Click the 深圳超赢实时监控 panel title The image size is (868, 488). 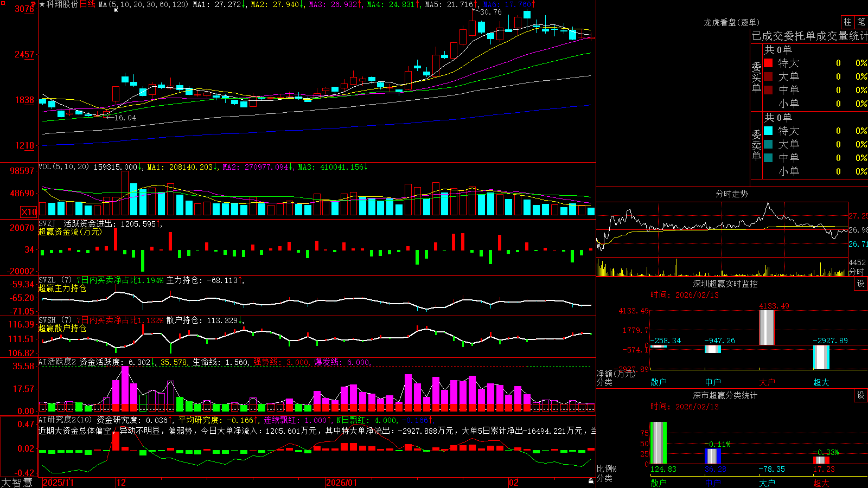tap(725, 284)
